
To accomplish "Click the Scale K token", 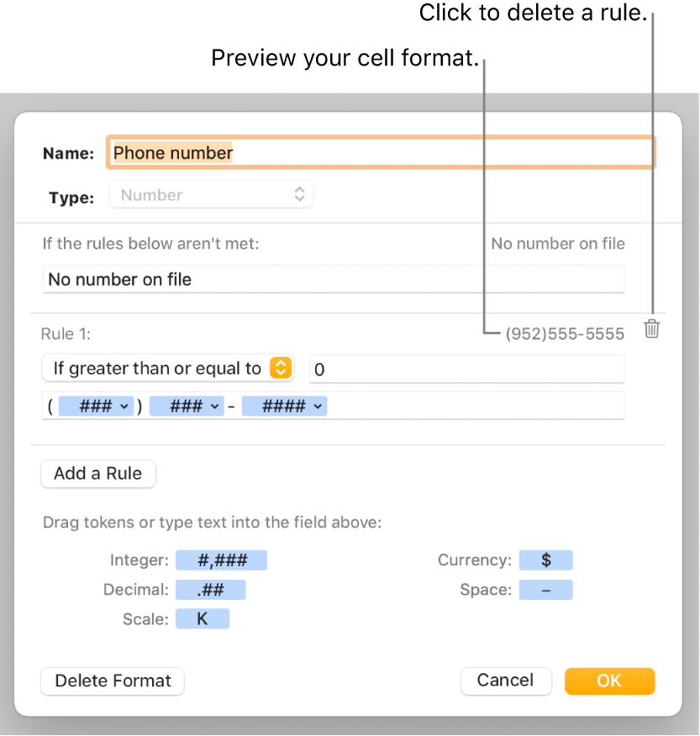I will pyautogui.click(x=203, y=619).
